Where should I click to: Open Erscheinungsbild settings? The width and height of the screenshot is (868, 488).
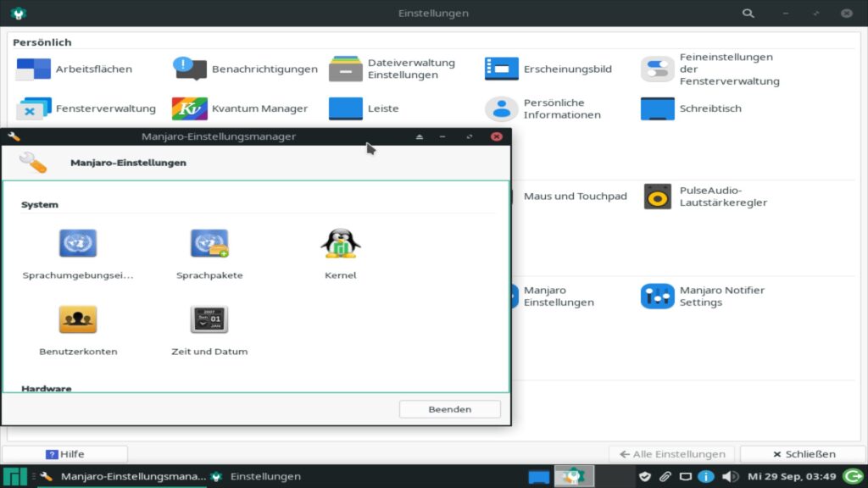[x=548, y=69]
